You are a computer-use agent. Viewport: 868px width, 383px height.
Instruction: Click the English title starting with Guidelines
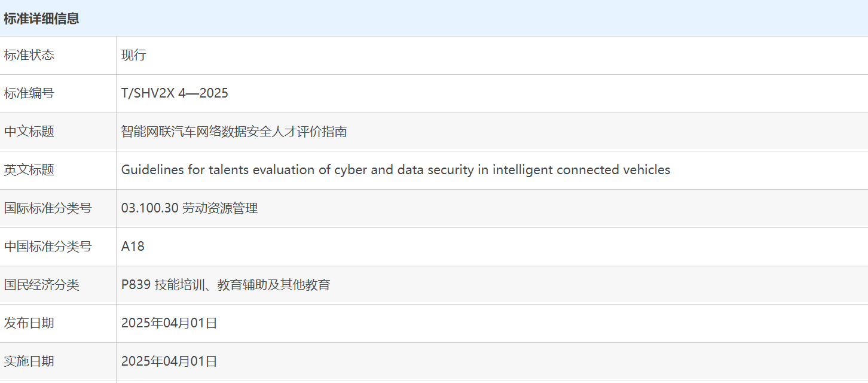coord(395,170)
